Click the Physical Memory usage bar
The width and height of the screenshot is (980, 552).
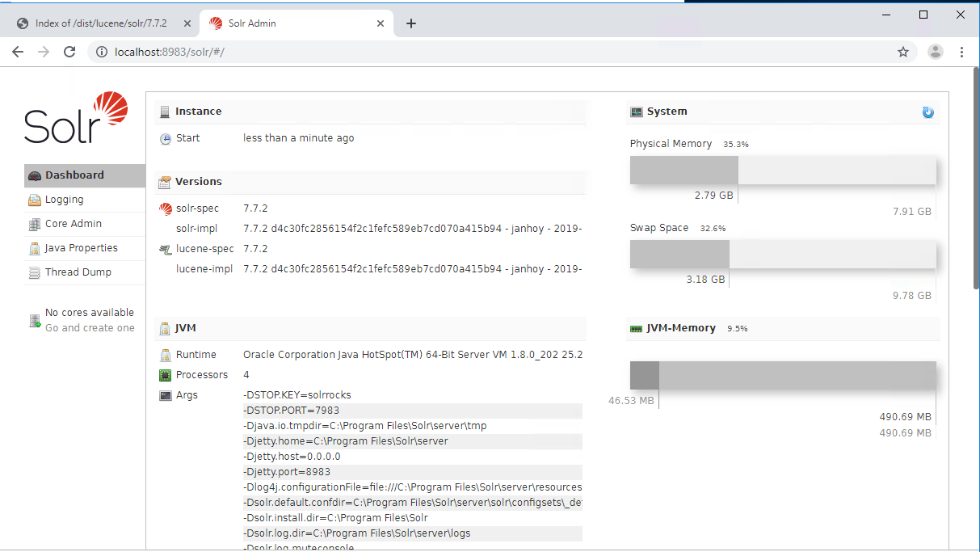click(x=782, y=171)
